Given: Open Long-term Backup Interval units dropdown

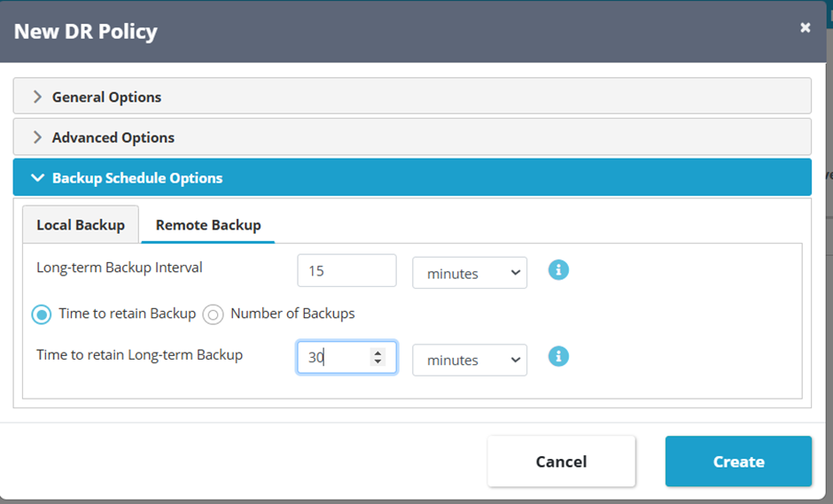Looking at the screenshot, I should pos(470,273).
